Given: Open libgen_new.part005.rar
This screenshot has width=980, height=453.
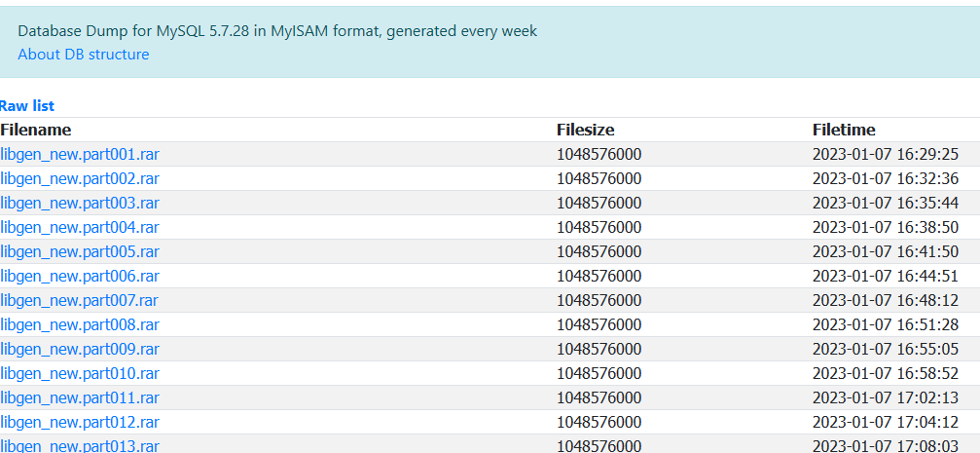Looking at the screenshot, I should click(80, 251).
